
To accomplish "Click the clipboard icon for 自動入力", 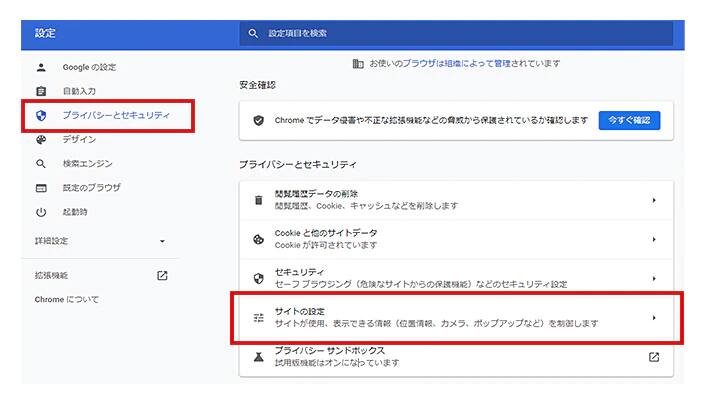I will 41,91.
